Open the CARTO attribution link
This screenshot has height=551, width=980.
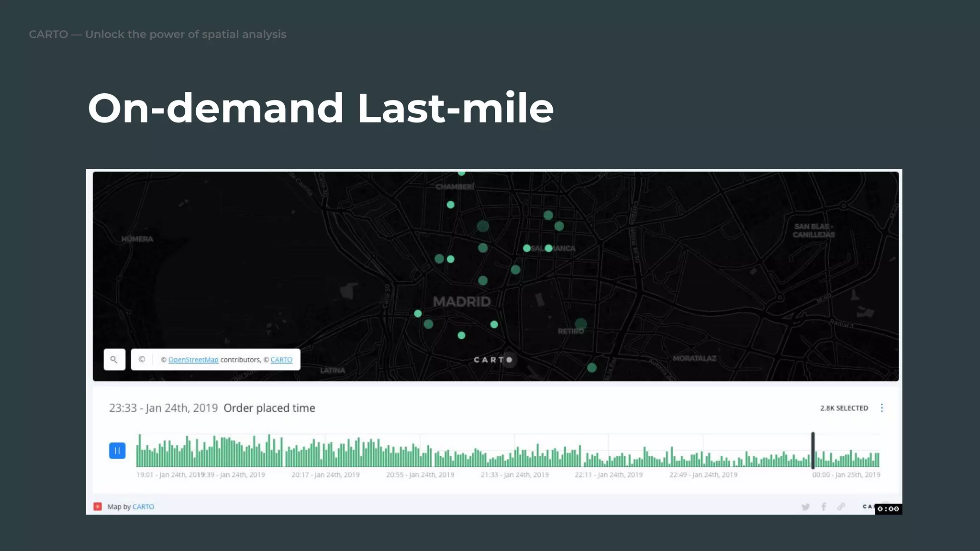click(281, 360)
